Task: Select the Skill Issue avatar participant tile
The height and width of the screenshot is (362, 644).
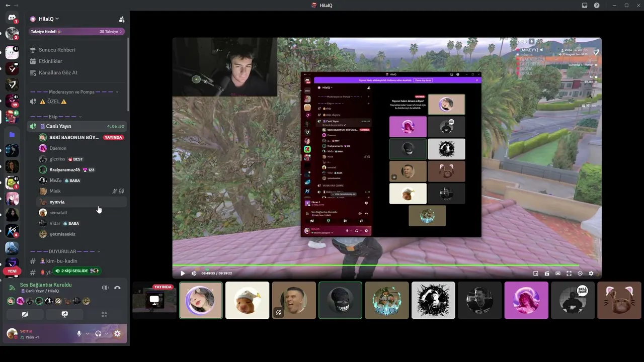Action: [x=573, y=300]
